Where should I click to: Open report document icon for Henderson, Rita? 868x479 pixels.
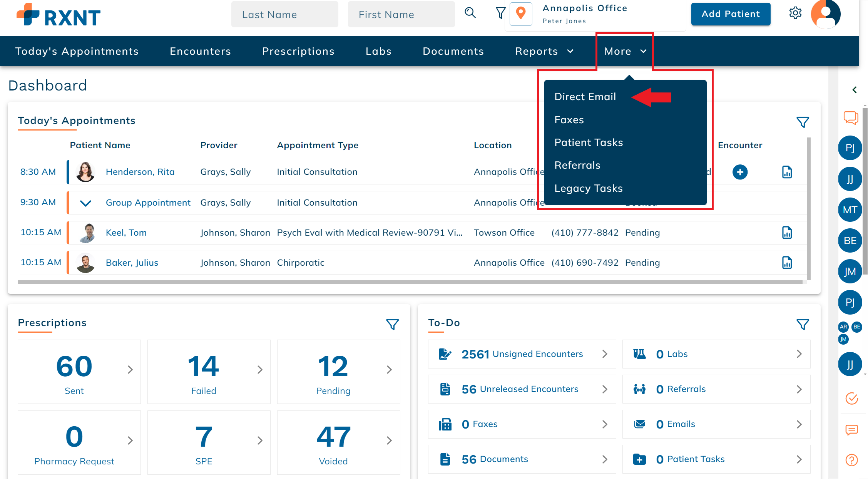pos(787,172)
